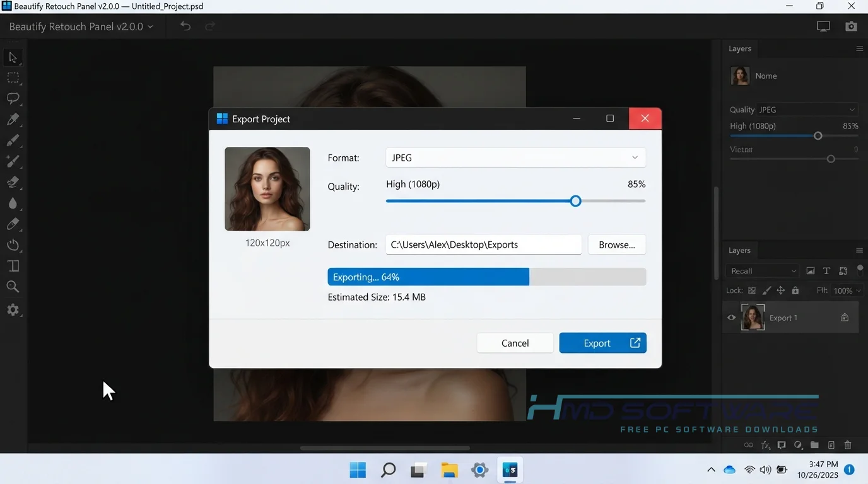This screenshot has height=484, width=868.
Task: Toggle lock transparent pixels checkerboard icon
Action: (x=752, y=291)
